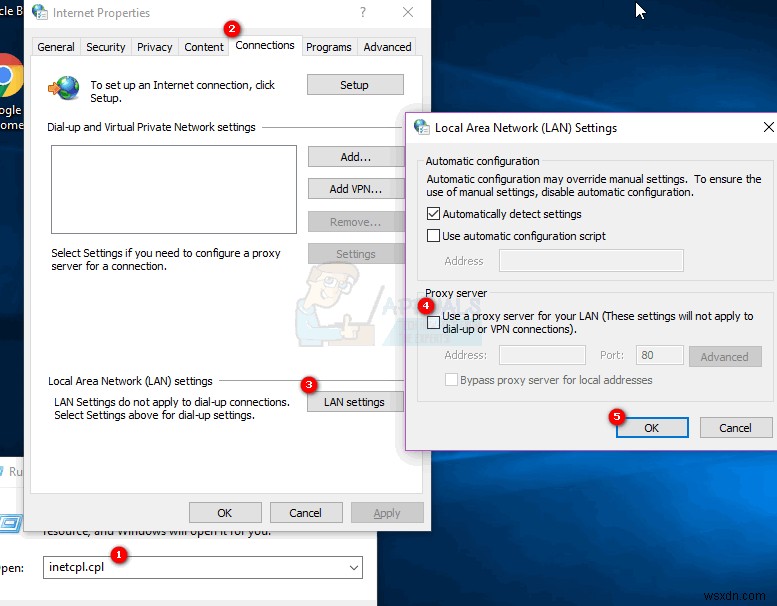Close the LAN Settings dialog with X

(768, 127)
